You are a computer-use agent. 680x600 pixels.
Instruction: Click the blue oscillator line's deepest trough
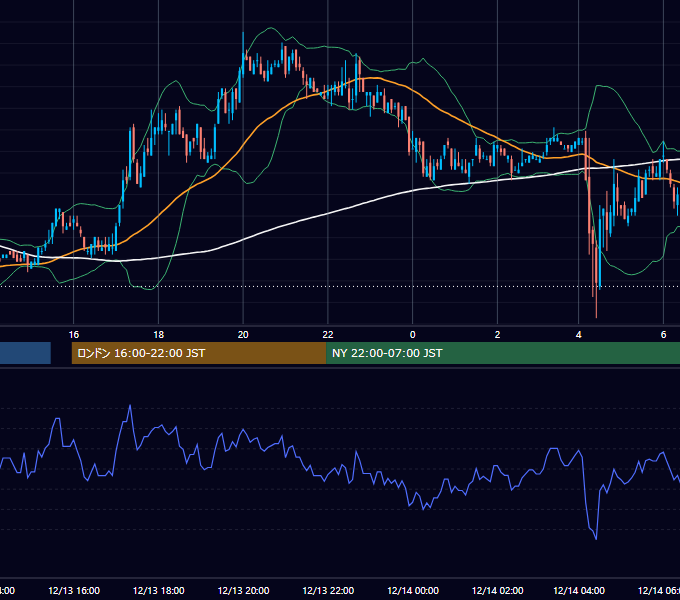coord(596,538)
